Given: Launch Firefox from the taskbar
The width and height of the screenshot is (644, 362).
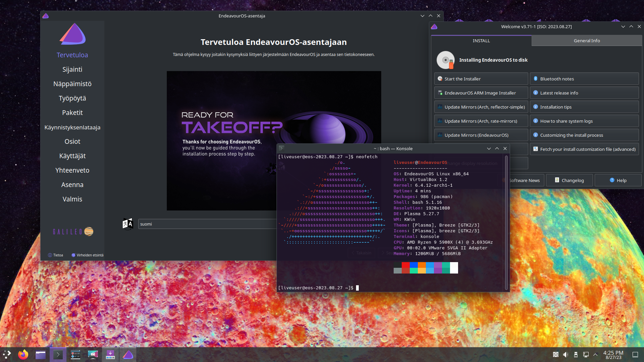Looking at the screenshot, I should point(23,355).
